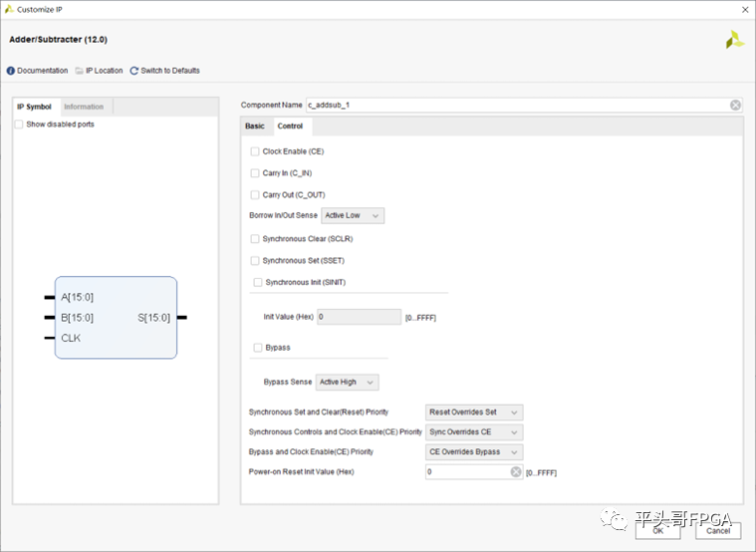The height and width of the screenshot is (552, 756).
Task: Click the Cancel button
Action: coord(718,531)
